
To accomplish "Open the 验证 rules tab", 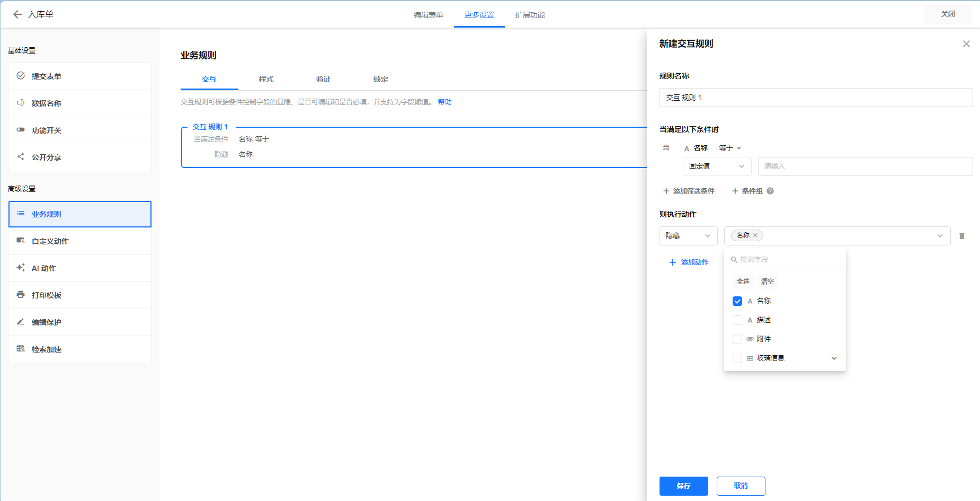I will (324, 79).
